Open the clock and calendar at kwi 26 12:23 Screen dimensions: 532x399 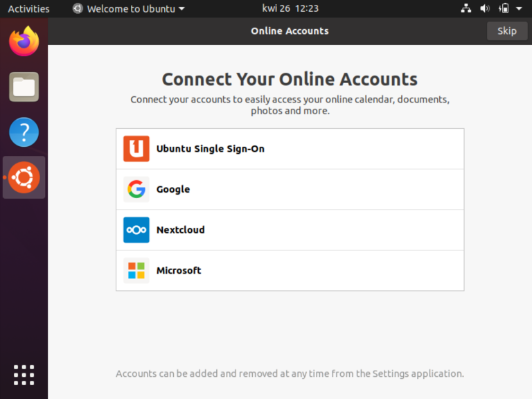290,8
